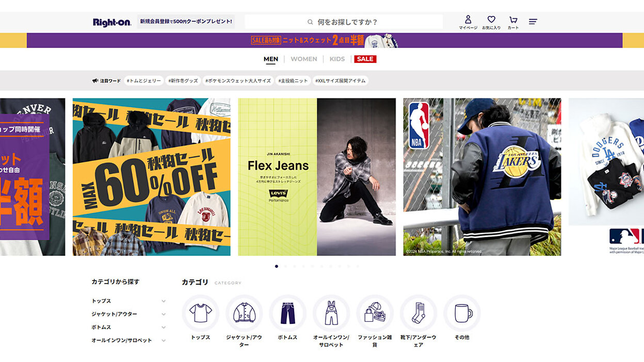Select the overalls/salopette category icon
Image resolution: width=644 pixels, height=362 pixels.
click(x=331, y=313)
